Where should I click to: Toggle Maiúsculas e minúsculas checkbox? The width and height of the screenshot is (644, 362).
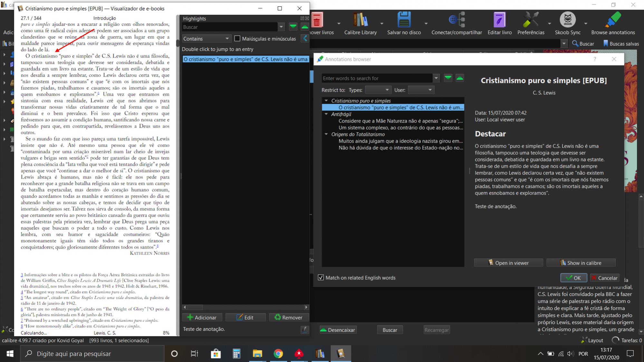click(237, 39)
